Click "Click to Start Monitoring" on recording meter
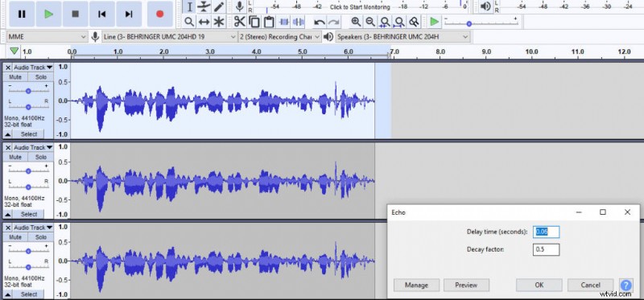The width and height of the screenshot is (644, 300). pos(360,7)
